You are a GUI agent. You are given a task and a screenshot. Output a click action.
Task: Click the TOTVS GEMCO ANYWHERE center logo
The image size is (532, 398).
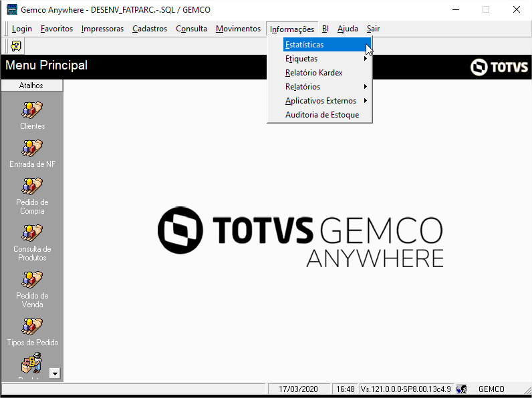coord(301,237)
